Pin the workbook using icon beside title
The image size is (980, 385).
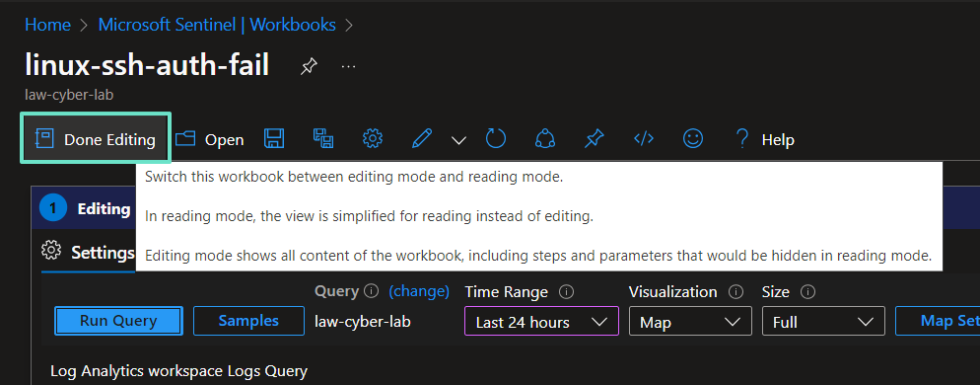pyautogui.click(x=309, y=66)
